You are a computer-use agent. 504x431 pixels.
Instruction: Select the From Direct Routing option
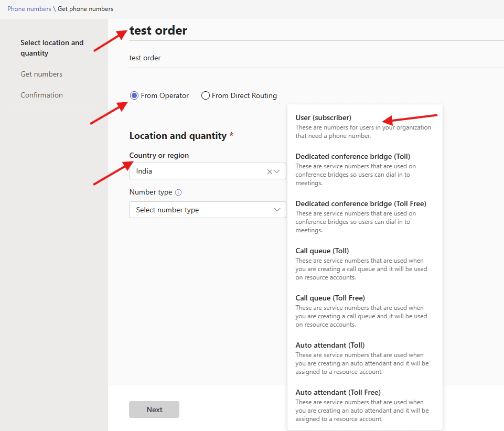point(206,95)
